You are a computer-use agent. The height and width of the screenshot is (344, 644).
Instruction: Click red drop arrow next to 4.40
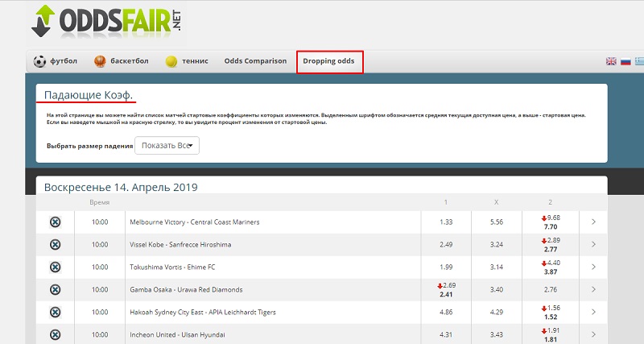(544, 263)
